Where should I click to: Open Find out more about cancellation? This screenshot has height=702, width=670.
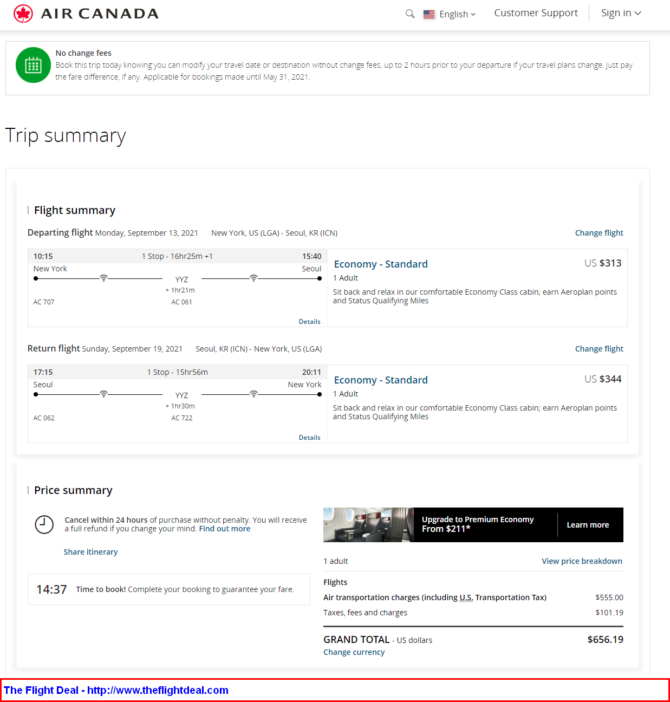pyautogui.click(x=225, y=529)
